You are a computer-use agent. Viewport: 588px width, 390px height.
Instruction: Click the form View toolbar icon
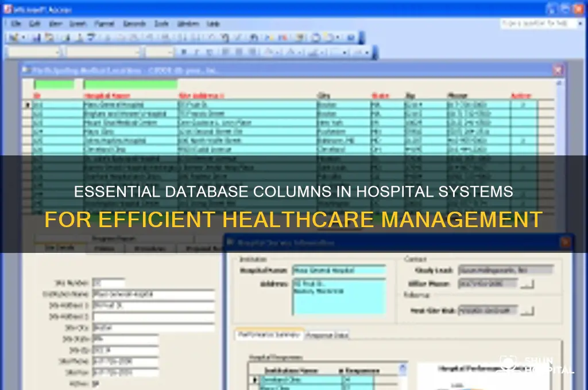click(x=14, y=37)
